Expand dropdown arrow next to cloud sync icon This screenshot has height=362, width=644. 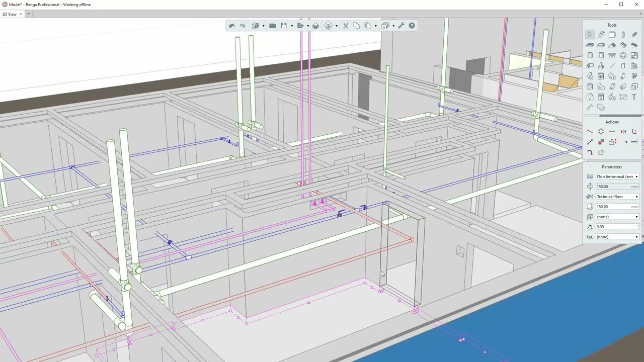coord(336,26)
